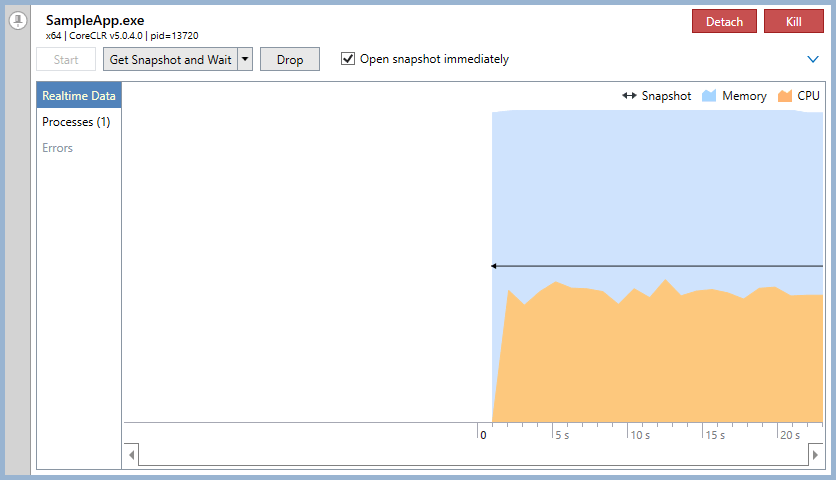
Task: Click the right scroll arrow of the timeline
Action: pyautogui.click(x=815, y=455)
